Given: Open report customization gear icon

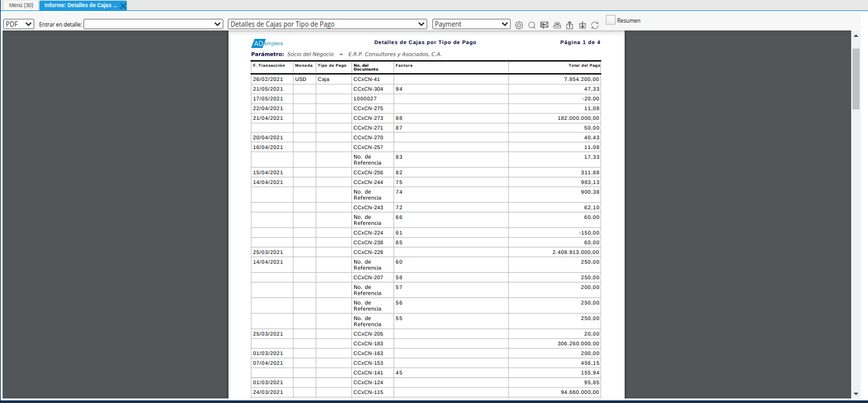Looking at the screenshot, I should [519, 25].
